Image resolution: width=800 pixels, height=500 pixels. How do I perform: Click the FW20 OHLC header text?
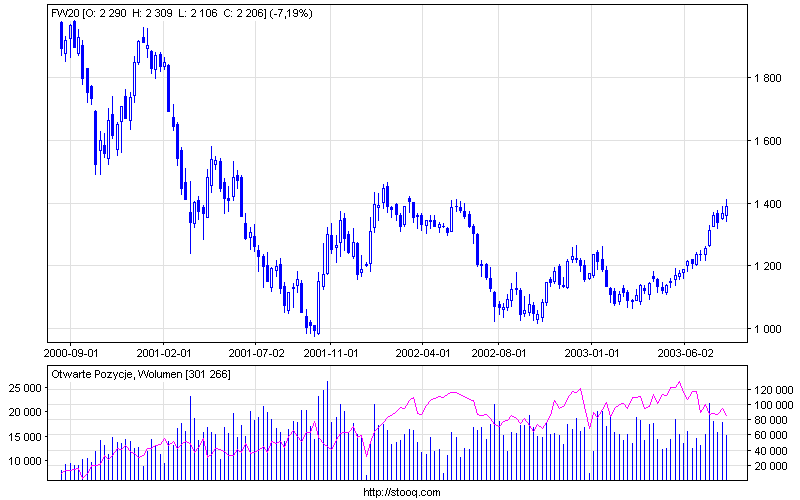click(x=182, y=14)
